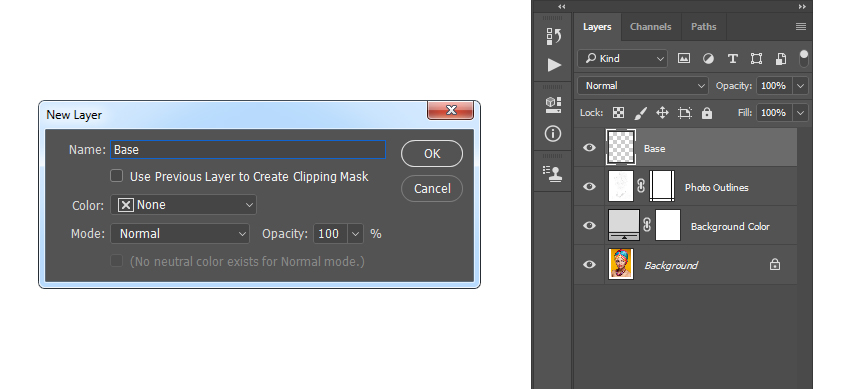Screen dimensions: 850x389
Task: Enable Use Previous Layer to Create Clipping Mask
Action: pyautogui.click(x=117, y=176)
